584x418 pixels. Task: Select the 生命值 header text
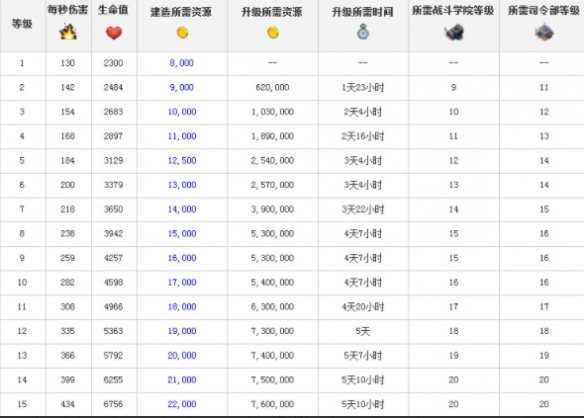click(x=113, y=10)
